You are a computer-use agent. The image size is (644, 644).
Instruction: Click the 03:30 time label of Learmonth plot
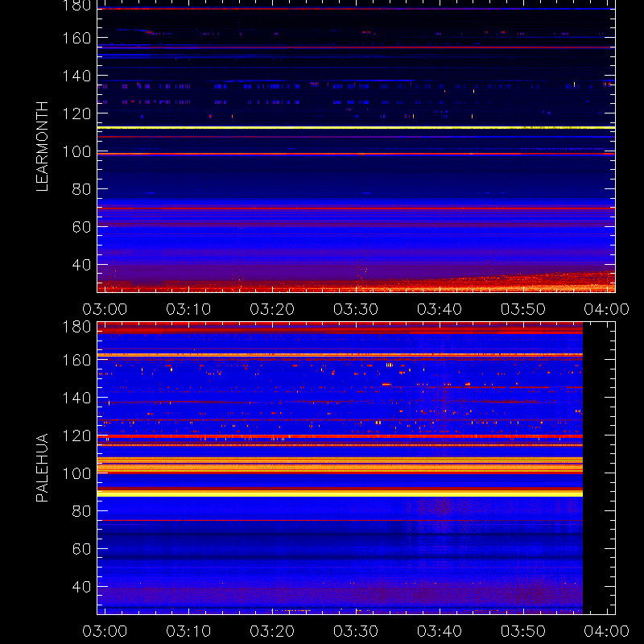click(x=356, y=309)
